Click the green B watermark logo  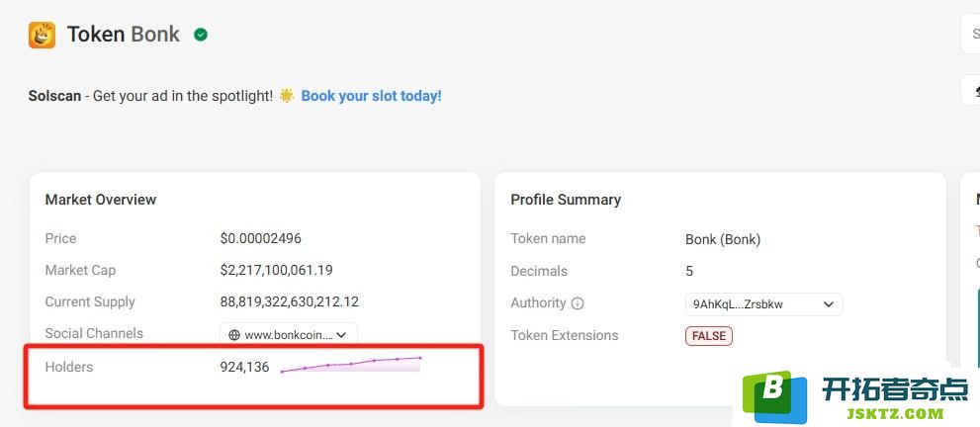pyautogui.click(x=775, y=397)
